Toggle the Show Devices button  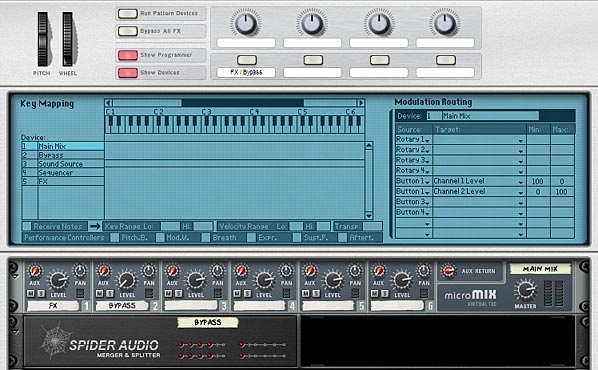click(x=127, y=72)
